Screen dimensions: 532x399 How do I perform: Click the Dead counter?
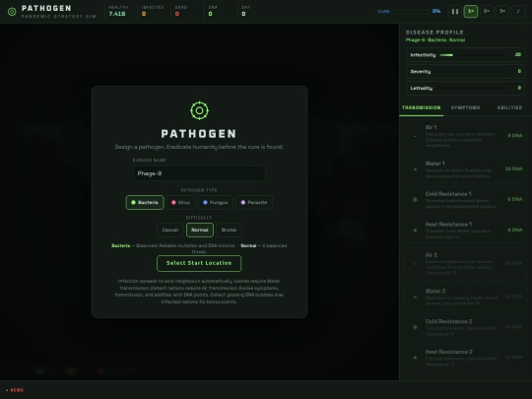(x=181, y=11)
